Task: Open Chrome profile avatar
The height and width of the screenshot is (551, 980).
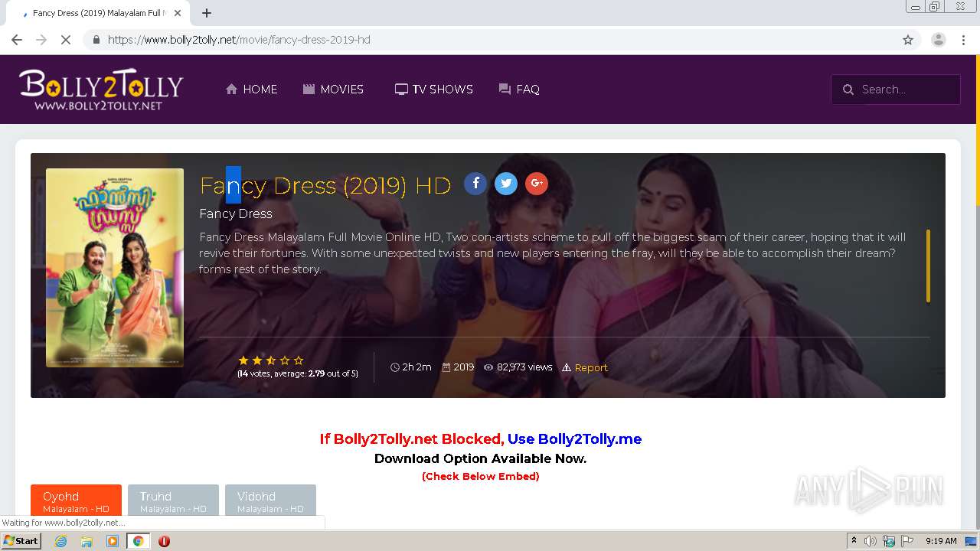Action: (939, 40)
